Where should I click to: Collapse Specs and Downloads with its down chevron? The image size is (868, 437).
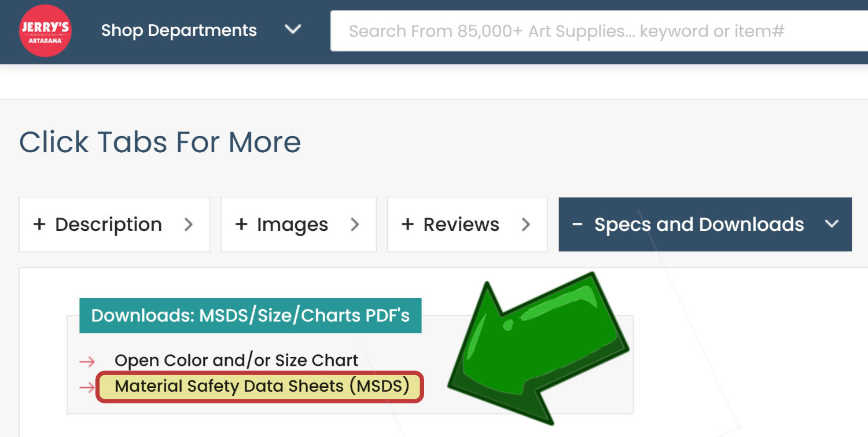tap(832, 225)
